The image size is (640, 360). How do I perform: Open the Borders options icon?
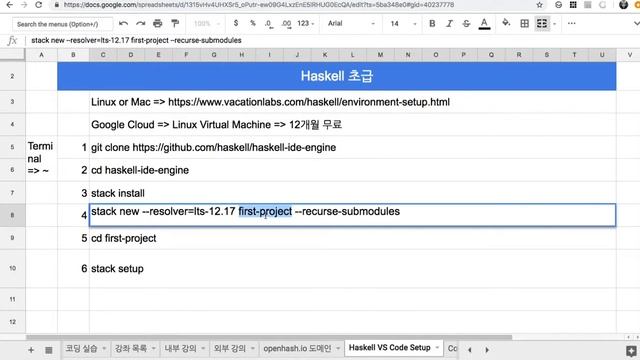[524, 24]
